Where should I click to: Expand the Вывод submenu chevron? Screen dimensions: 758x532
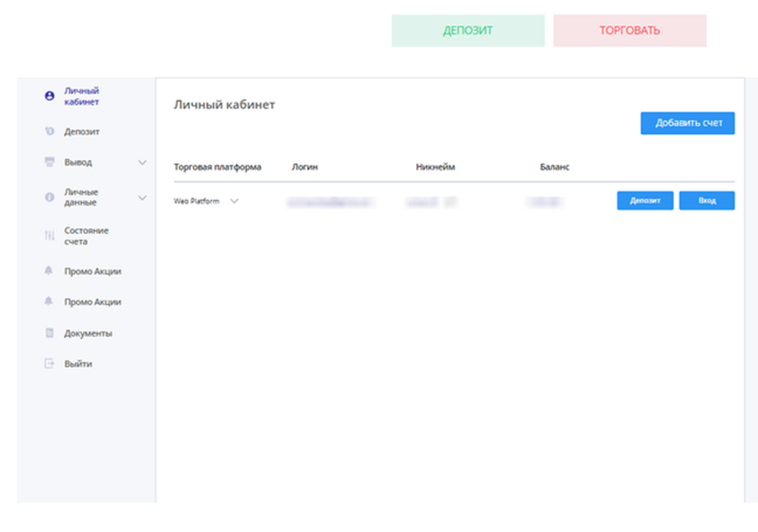coord(142,162)
